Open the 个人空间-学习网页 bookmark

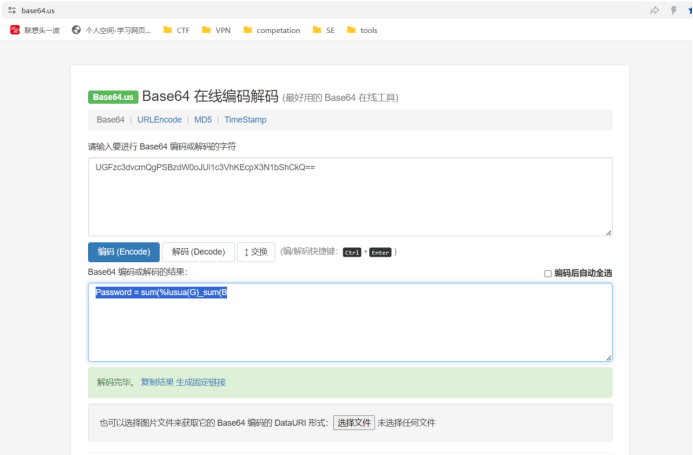pos(112,30)
